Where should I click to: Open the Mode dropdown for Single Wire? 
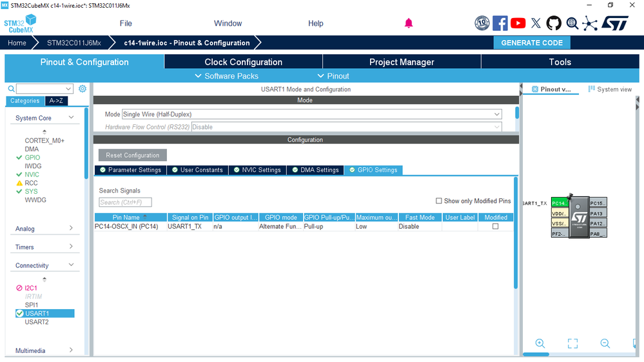[x=312, y=114]
